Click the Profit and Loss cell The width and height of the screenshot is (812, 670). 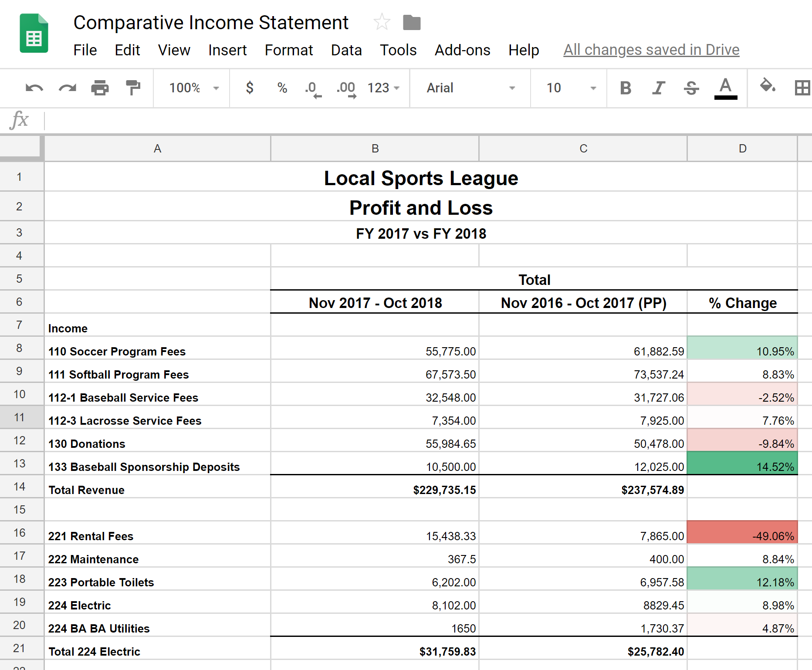(x=421, y=207)
